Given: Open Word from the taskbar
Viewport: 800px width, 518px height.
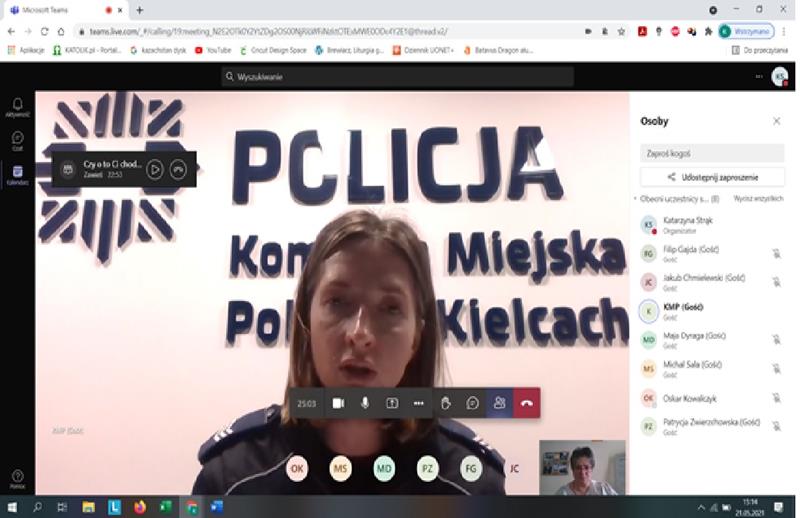Looking at the screenshot, I should [x=217, y=507].
